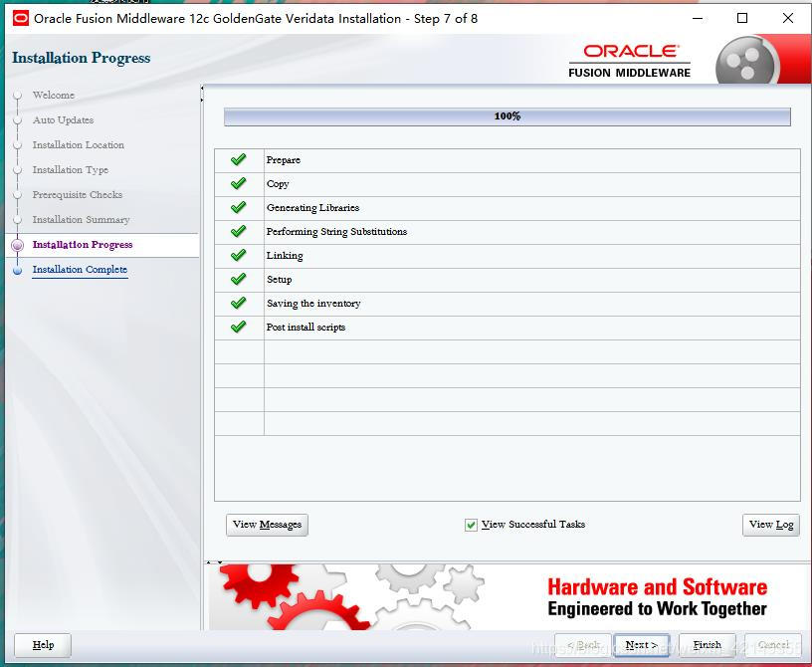
Task: Click the Installation Progress step bullet icon
Action: [18, 245]
